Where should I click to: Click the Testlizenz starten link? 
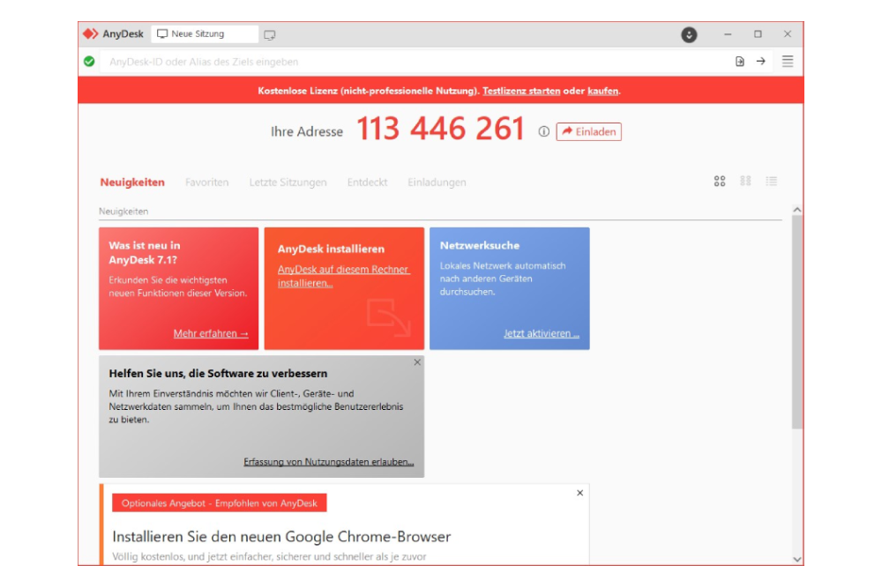point(521,91)
